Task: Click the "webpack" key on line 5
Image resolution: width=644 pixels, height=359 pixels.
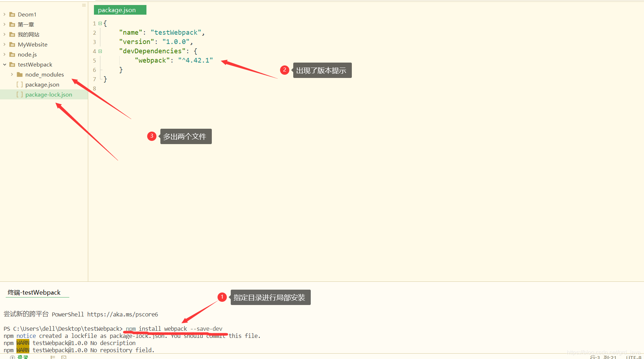Action: [x=152, y=60]
